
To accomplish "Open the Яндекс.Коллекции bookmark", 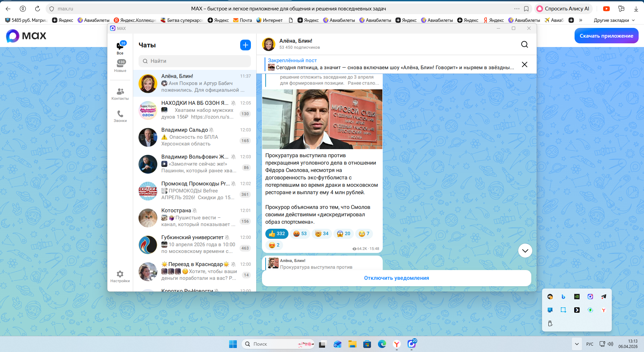I will point(135,20).
